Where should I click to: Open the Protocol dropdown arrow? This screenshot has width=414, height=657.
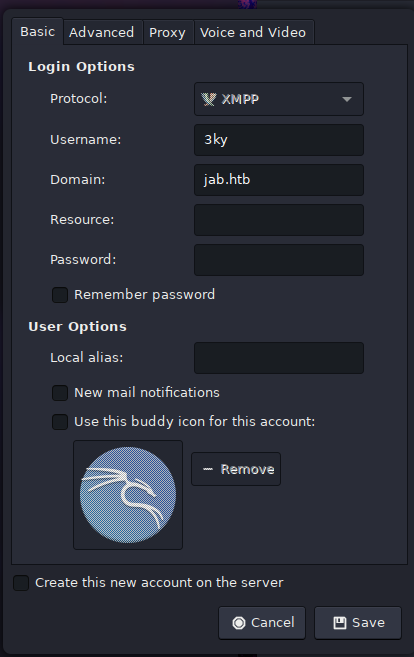[347, 99]
